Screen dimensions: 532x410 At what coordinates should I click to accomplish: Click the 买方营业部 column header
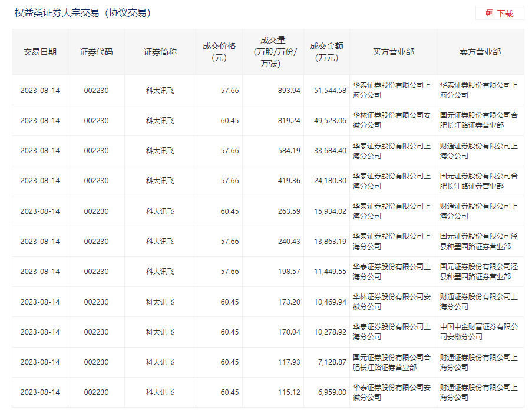[393, 52]
